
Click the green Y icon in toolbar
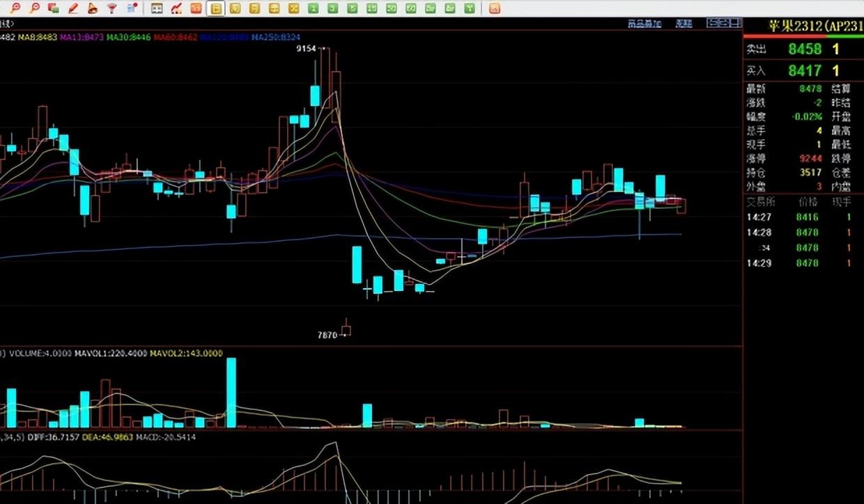(470, 8)
